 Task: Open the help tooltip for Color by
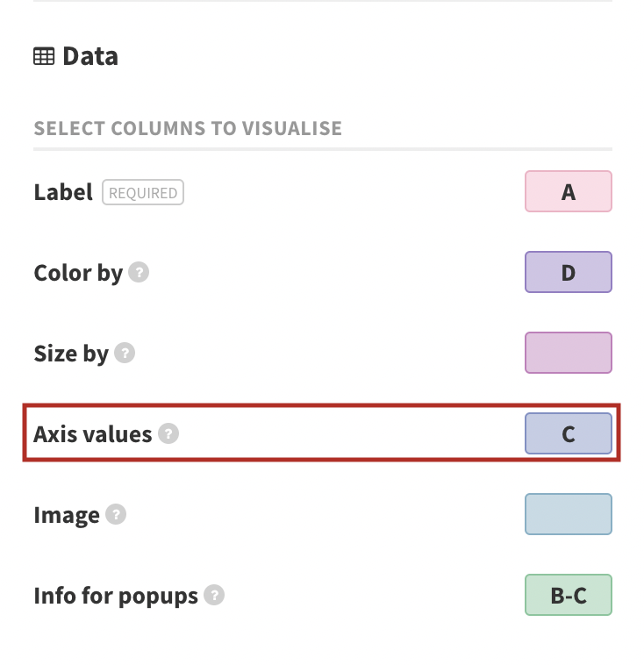(x=139, y=272)
